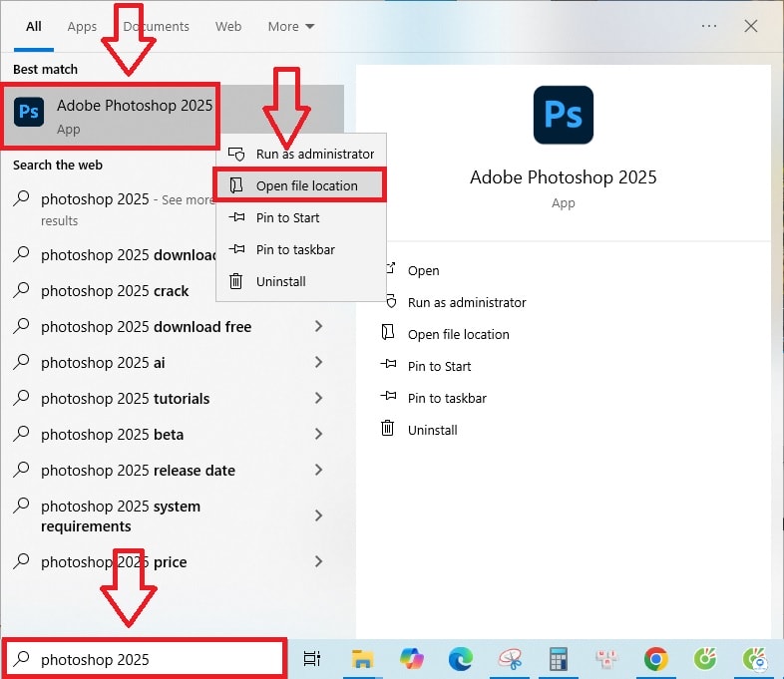This screenshot has width=784, height=679.
Task: Launch File Explorer from taskbar
Action: pyautogui.click(x=362, y=659)
